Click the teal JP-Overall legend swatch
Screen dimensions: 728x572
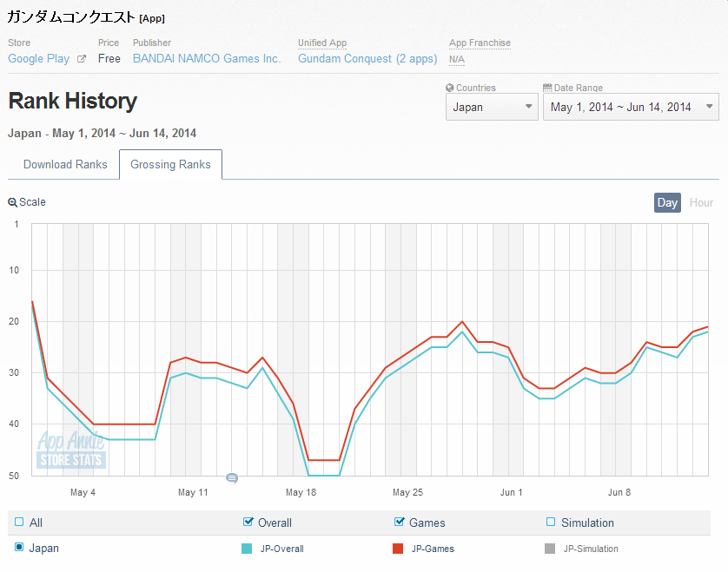tap(247, 549)
